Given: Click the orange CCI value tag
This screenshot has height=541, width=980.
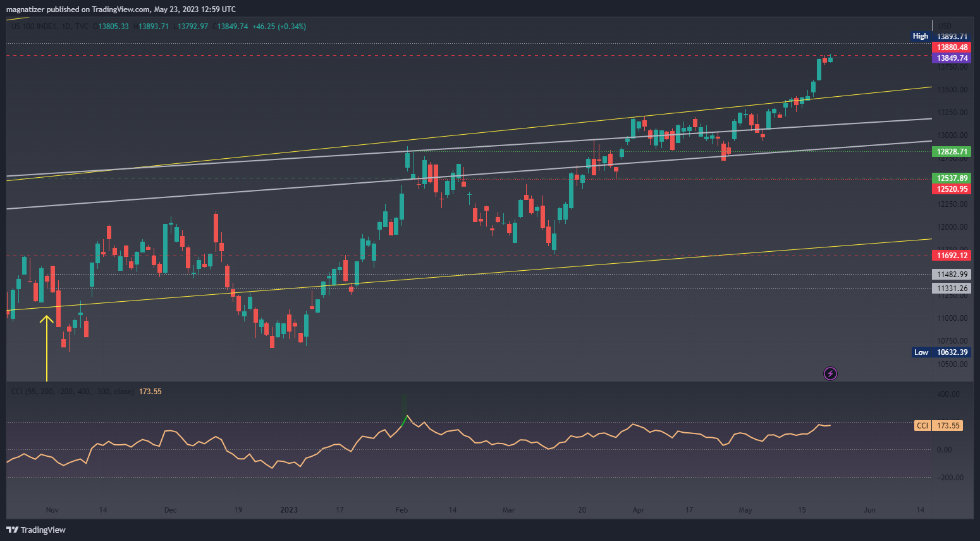Looking at the screenshot, I should click(938, 426).
